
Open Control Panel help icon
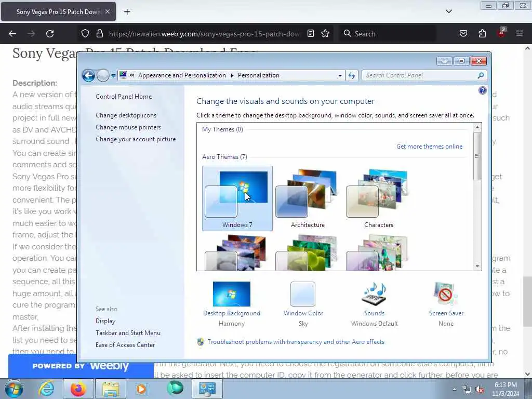pyautogui.click(x=482, y=90)
